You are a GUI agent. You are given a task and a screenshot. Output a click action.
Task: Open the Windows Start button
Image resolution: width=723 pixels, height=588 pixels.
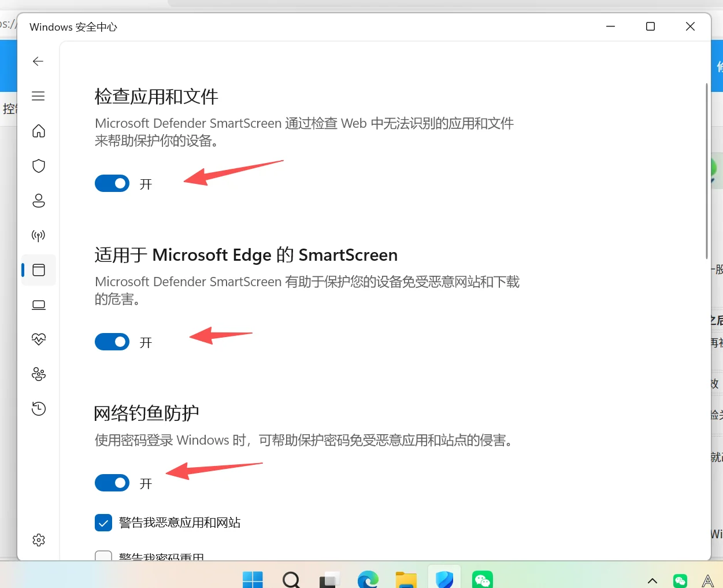[253, 579]
